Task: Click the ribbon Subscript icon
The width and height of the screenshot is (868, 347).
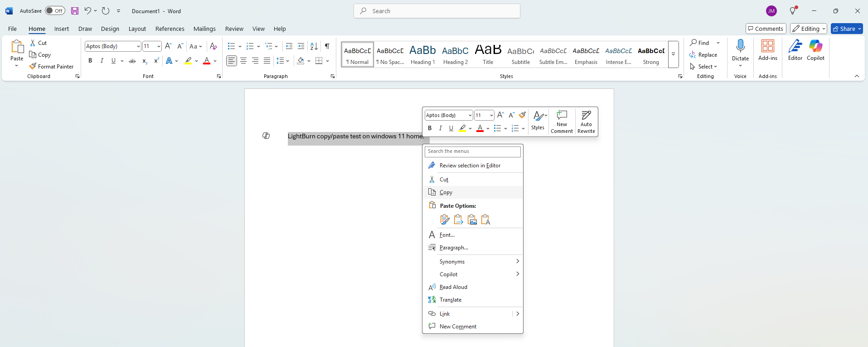Action: click(x=145, y=61)
